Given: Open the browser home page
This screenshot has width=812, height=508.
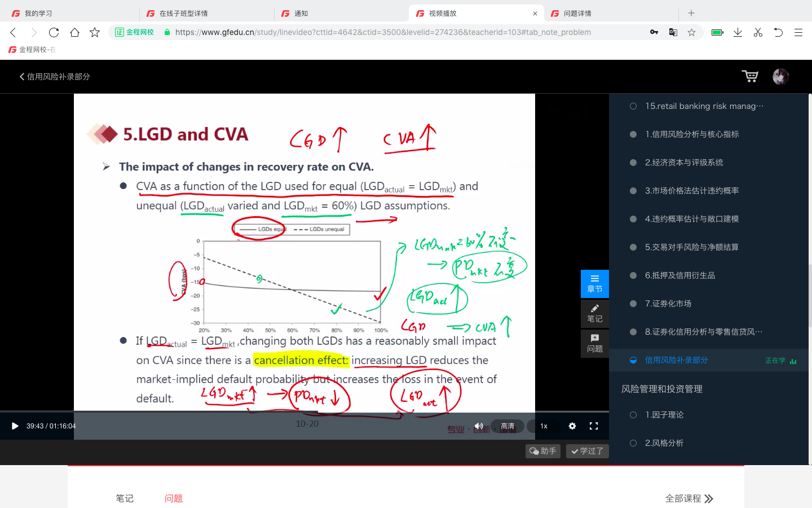Looking at the screenshot, I should tap(74, 32).
